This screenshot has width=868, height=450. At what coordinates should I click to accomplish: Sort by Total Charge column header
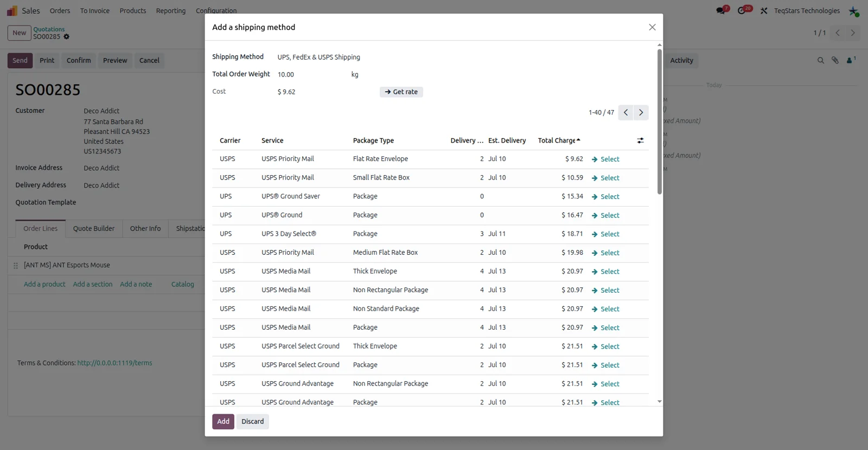(x=559, y=140)
